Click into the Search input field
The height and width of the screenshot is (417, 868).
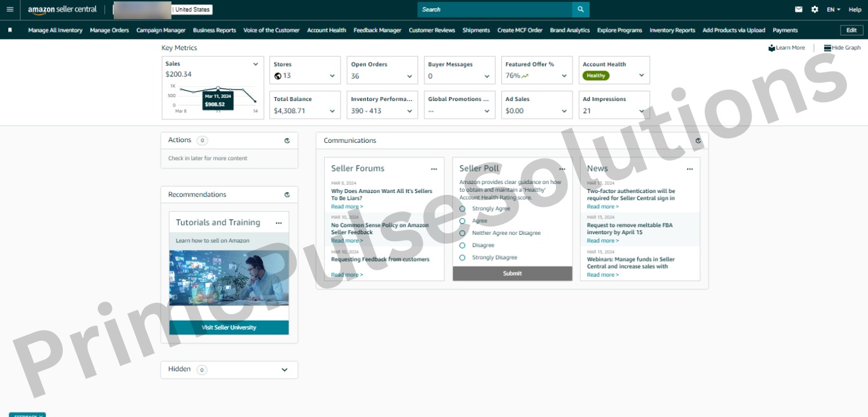coord(494,10)
